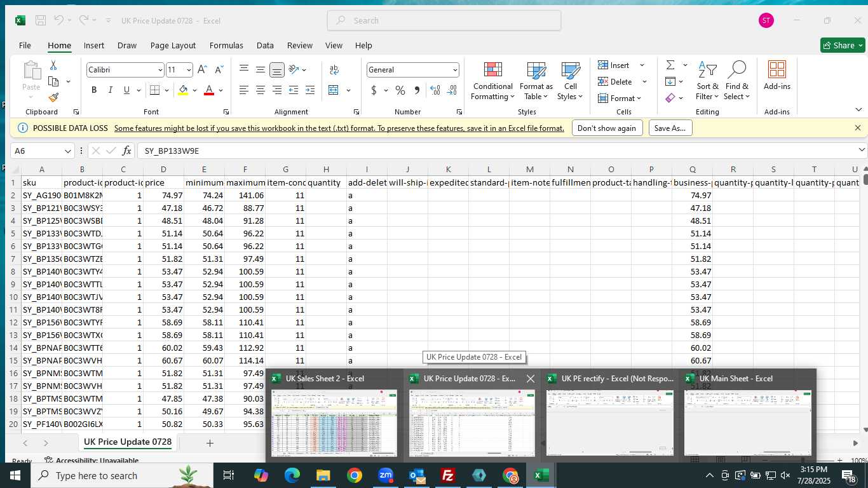The image size is (868, 488).
Task: Click the Increase Decimal icon
Action: click(x=435, y=90)
